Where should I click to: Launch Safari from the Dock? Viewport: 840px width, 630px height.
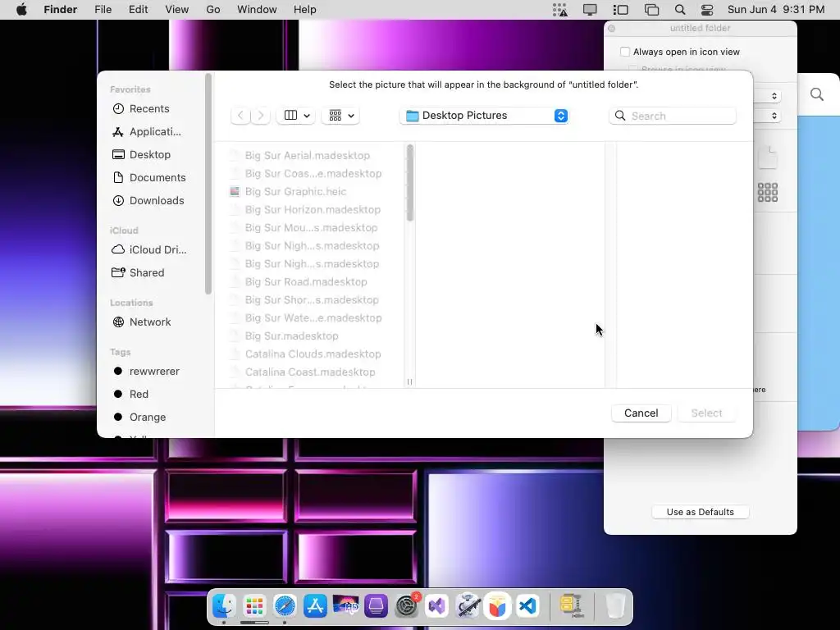pos(285,606)
